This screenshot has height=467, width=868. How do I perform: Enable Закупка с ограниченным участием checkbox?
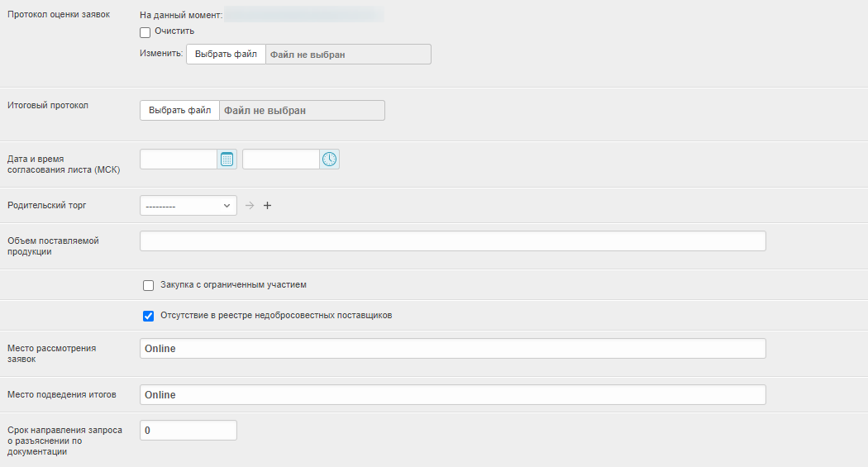pos(149,285)
